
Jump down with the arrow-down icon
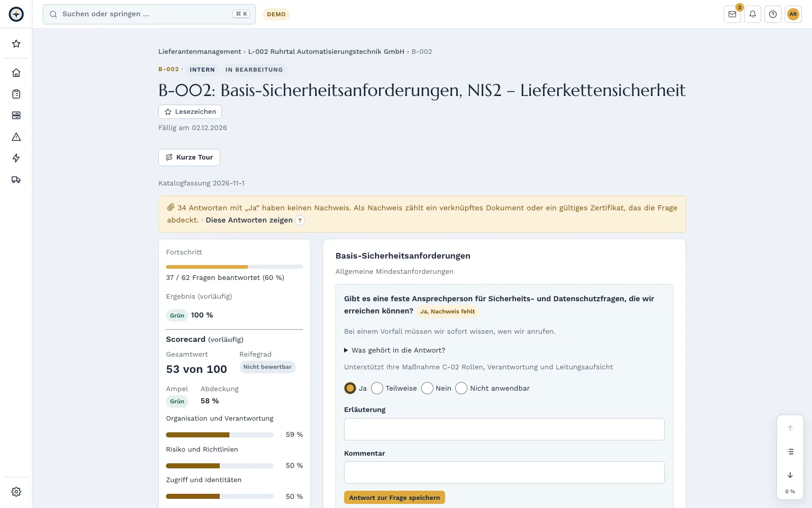click(x=790, y=475)
